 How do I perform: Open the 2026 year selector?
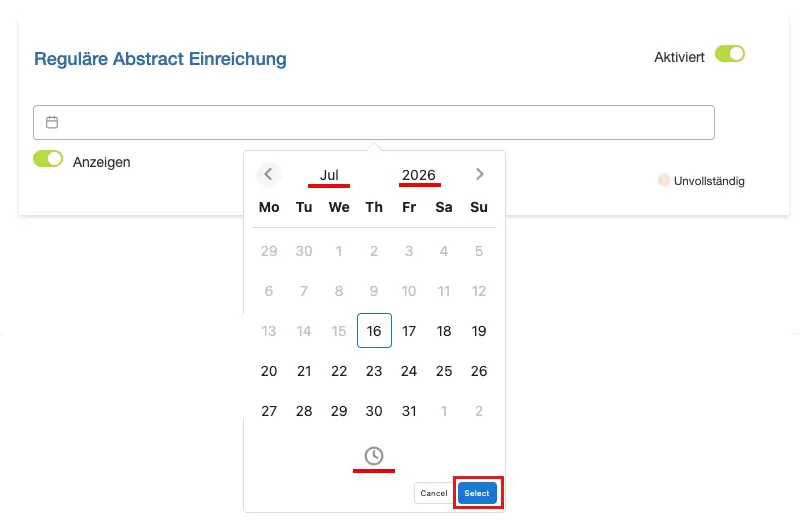pyautogui.click(x=419, y=175)
